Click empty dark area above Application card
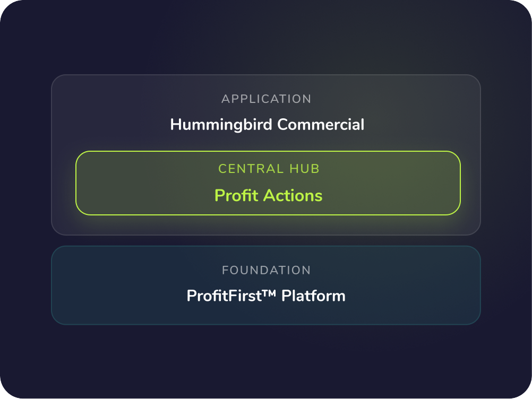 click(266, 37)
